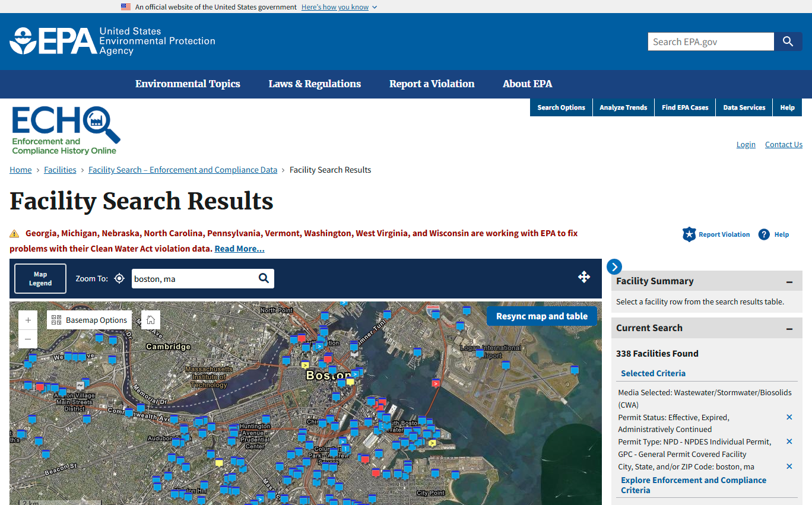Go to Home breadcrumb
This screenshot has height=505, width=812.
point(21,170)
